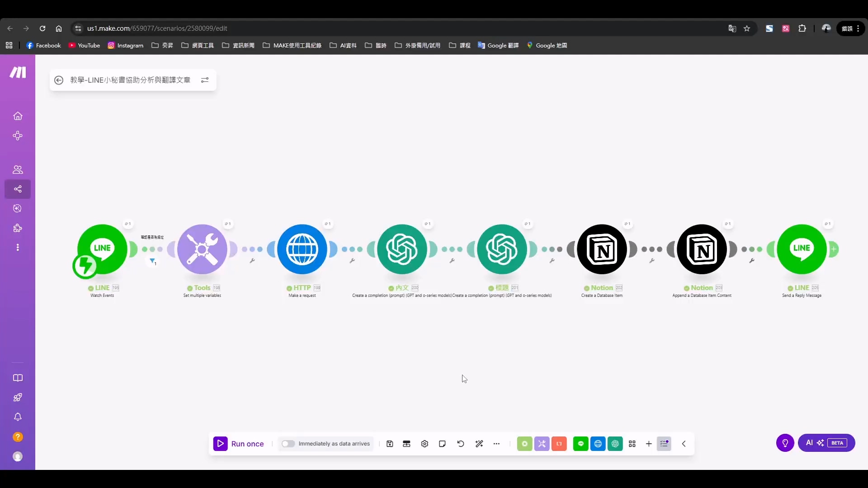Open the Notes icon in the toolbar
This screenshot has height=488, width=868.
tap(442, 444)
